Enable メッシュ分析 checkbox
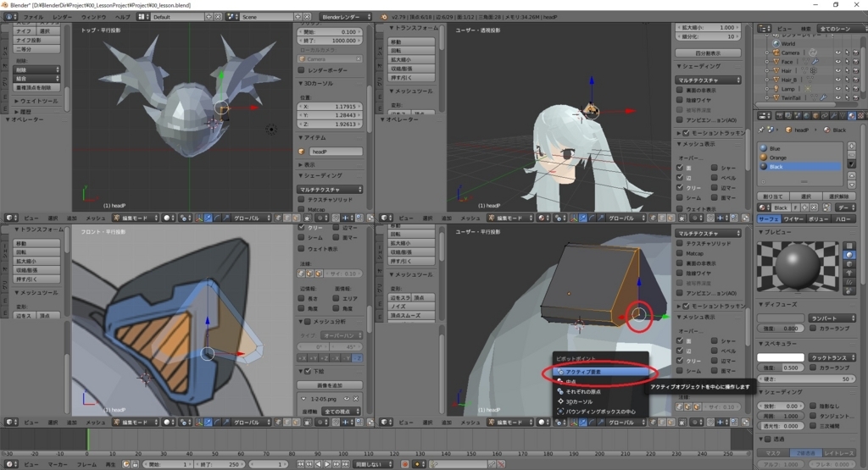 pyautogui.click(x=308, y=321)
